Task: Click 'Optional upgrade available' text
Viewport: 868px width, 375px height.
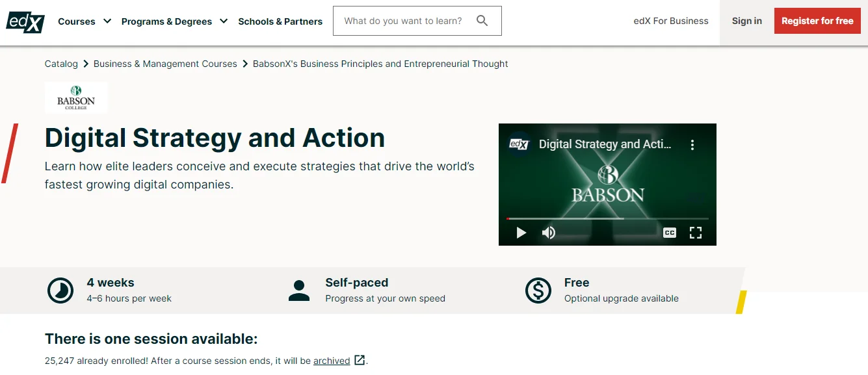Action: [622, 298]
